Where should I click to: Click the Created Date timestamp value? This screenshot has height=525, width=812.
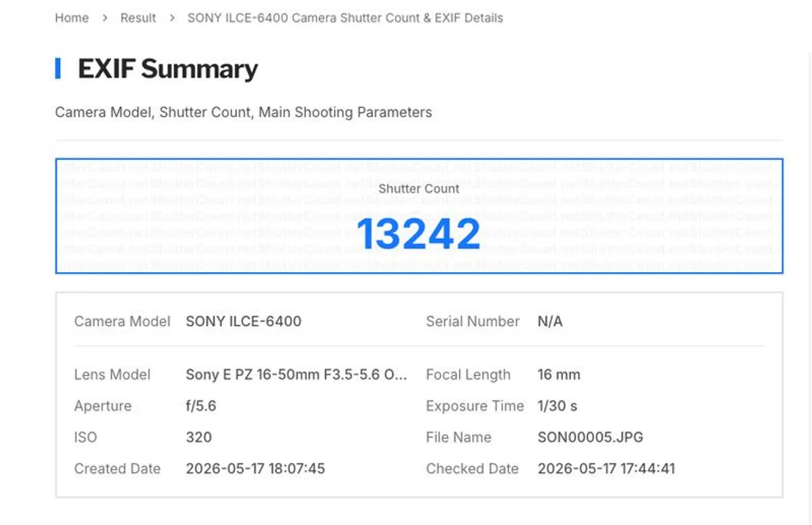(255, 468)
